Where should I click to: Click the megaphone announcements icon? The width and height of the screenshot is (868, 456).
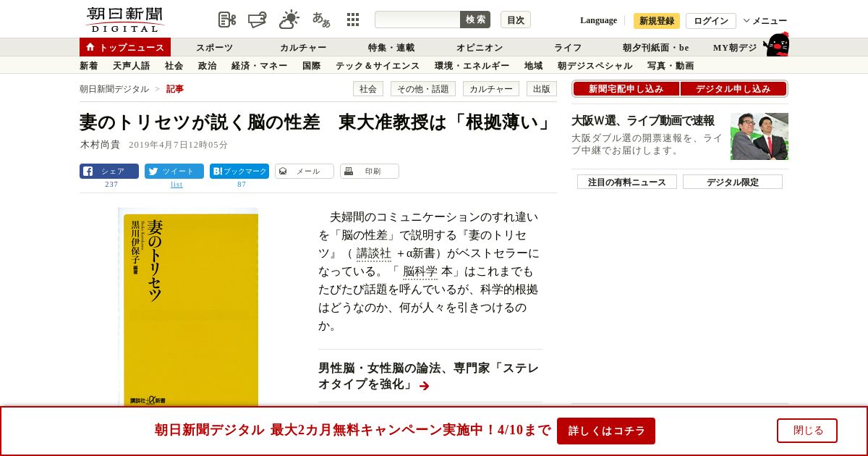pyautogui.click(x=258, y=20)
